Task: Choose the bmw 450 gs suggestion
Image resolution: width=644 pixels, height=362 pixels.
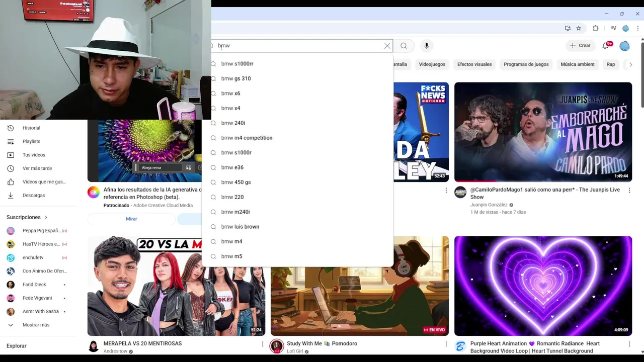Action: coord(298,183)
